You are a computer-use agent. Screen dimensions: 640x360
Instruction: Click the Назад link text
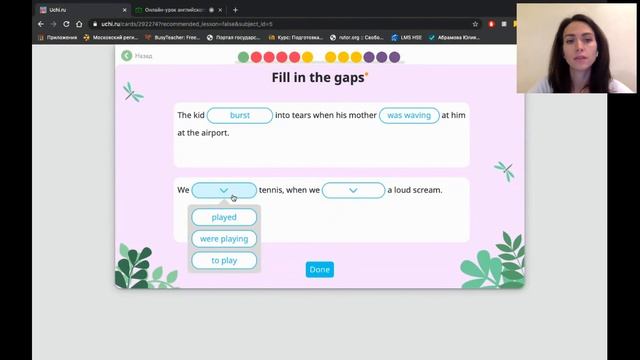144,56
